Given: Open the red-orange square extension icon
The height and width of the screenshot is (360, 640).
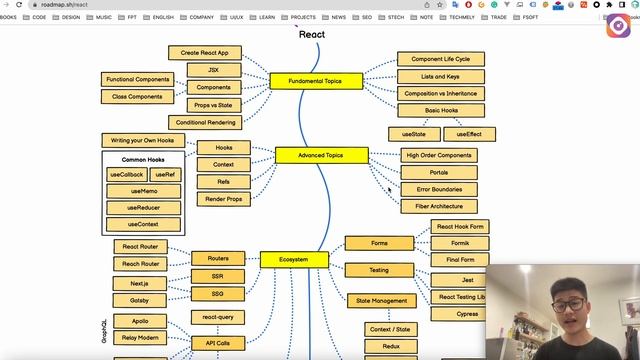Looking at the screenshot, I should [584, 5].
